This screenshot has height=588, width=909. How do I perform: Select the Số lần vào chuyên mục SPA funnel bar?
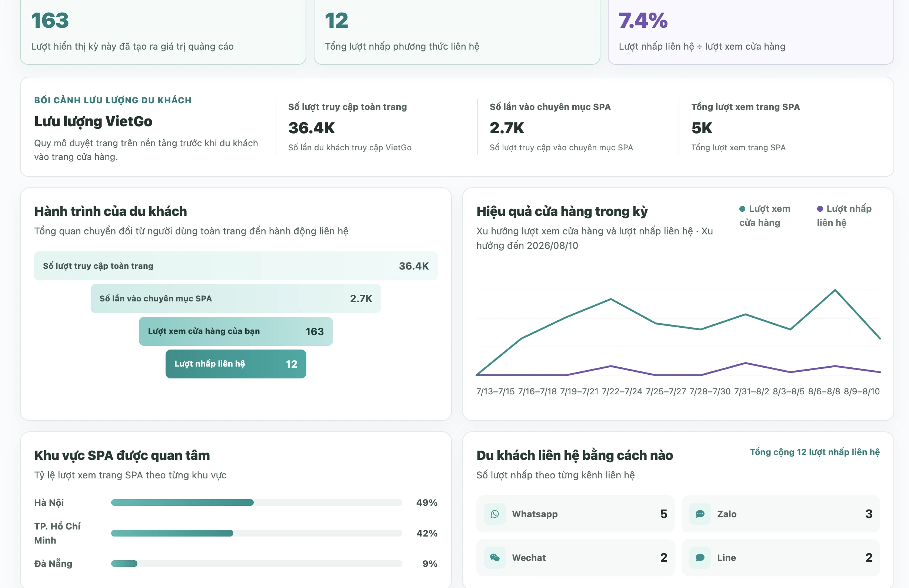[x=236, y=298]
